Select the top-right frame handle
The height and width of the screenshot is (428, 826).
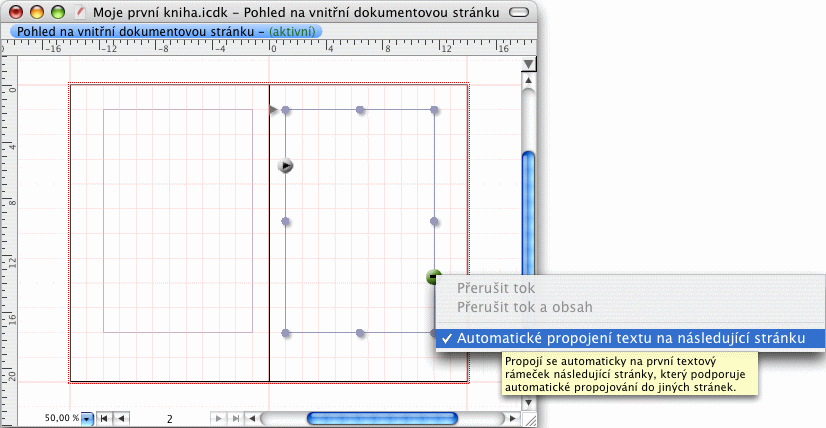tap(434, 110)
